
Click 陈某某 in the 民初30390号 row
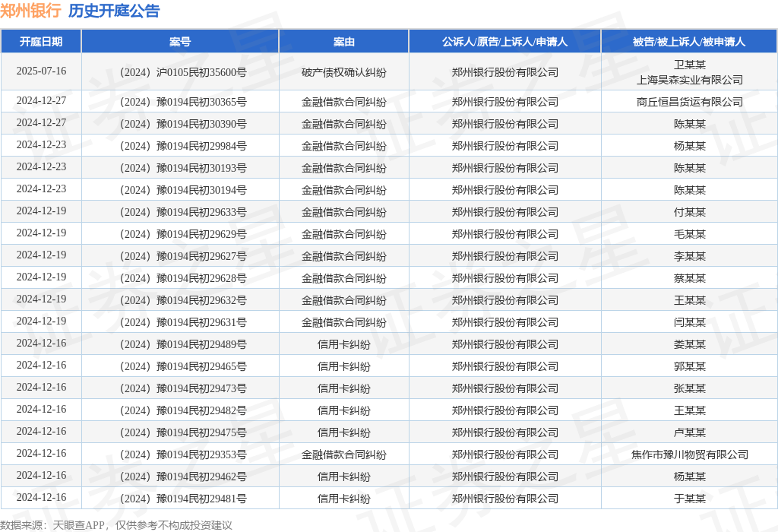pyautogui.click(x=690, y=124)
